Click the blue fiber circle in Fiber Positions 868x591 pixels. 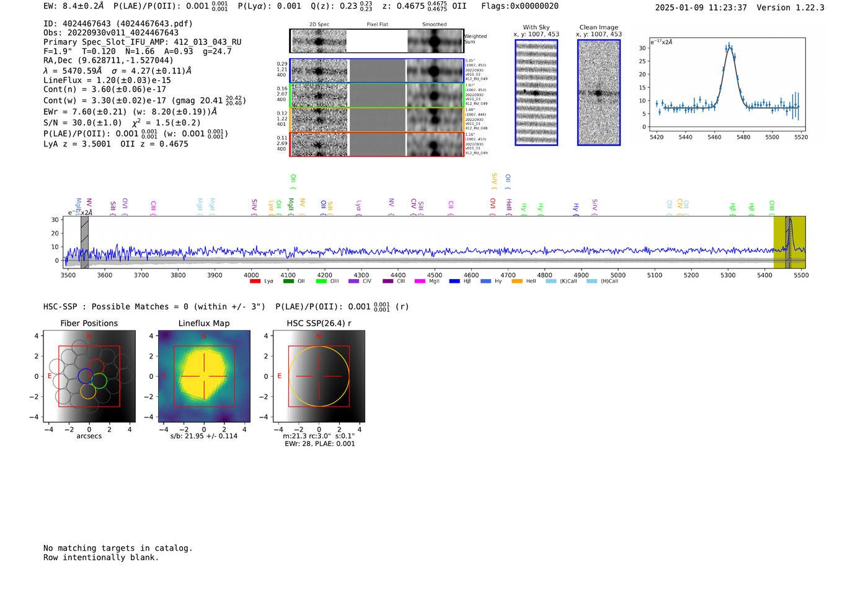pyautogui.click(x=86, y=375)
